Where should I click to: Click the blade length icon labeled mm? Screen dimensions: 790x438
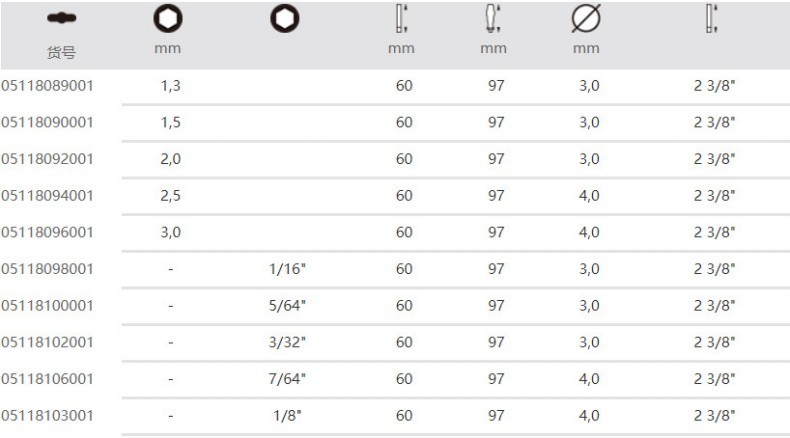(x=403, y=20)
